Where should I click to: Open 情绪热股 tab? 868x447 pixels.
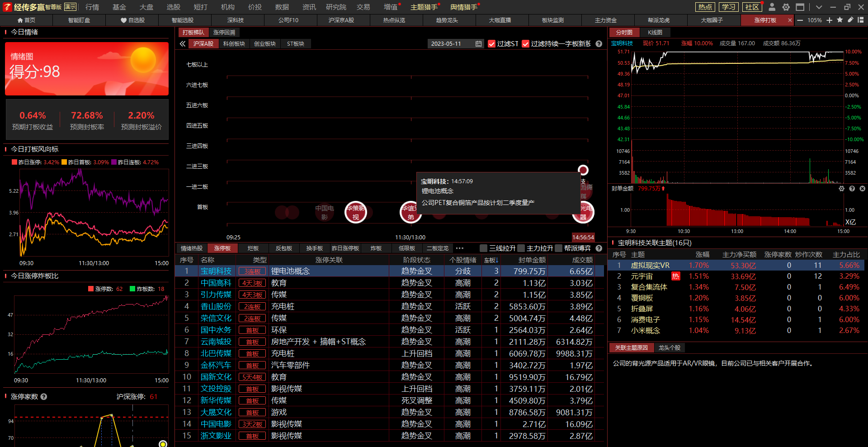192,248
